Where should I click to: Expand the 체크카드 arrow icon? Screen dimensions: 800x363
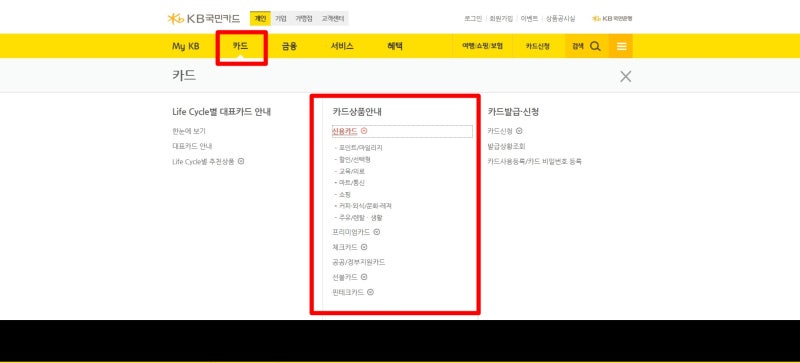[x=364, y=247]
